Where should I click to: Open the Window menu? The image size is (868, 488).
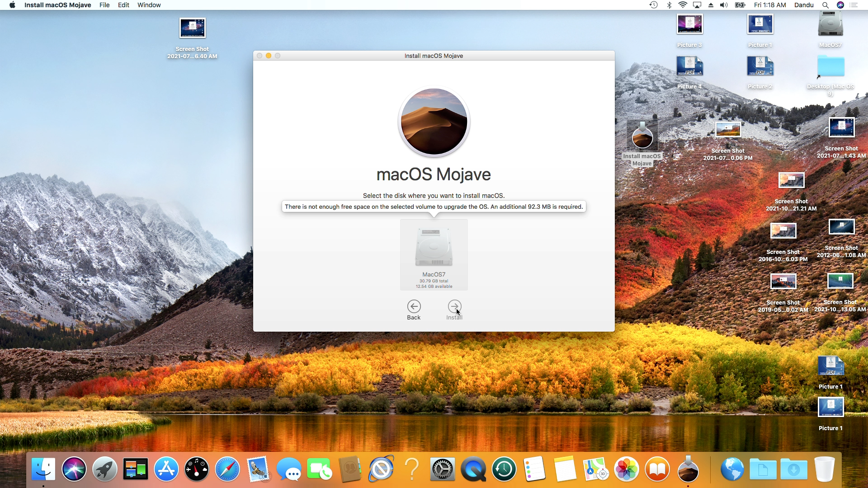149,5
